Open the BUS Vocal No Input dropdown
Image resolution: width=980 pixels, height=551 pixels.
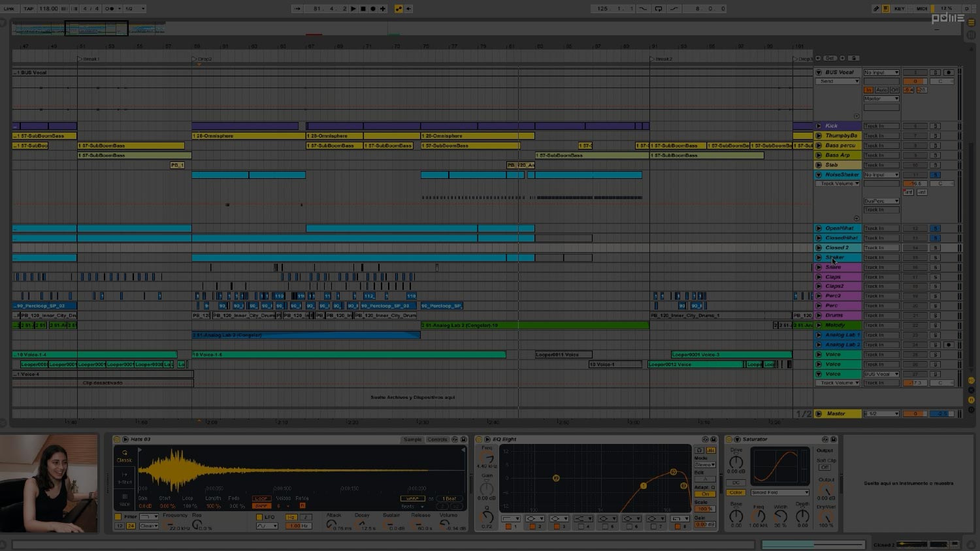tap(881, 72)
